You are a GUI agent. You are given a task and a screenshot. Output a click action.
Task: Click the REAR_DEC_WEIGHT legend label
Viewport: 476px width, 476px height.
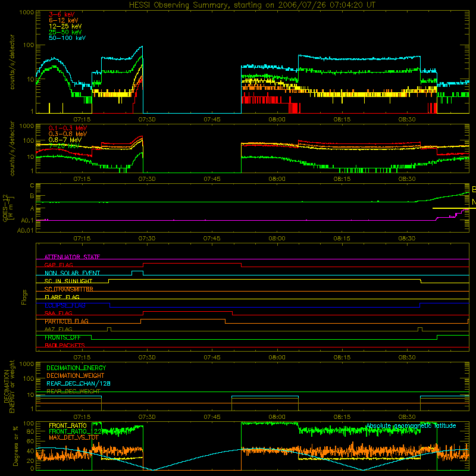tap(73, 391)
